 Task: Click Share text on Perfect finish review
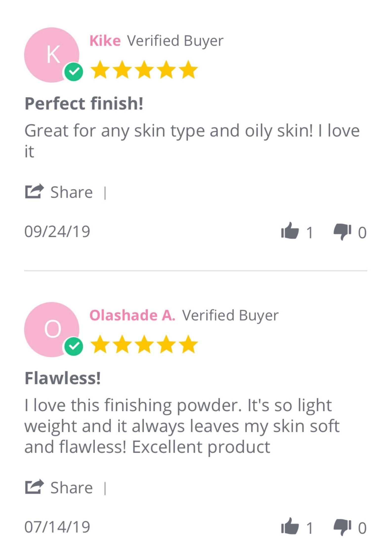72,192
